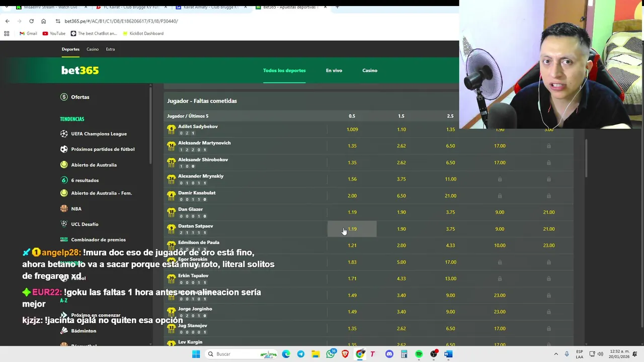
Task: Select 4.33 odds for Erkin Tapalov
Action: click(401, 279)
